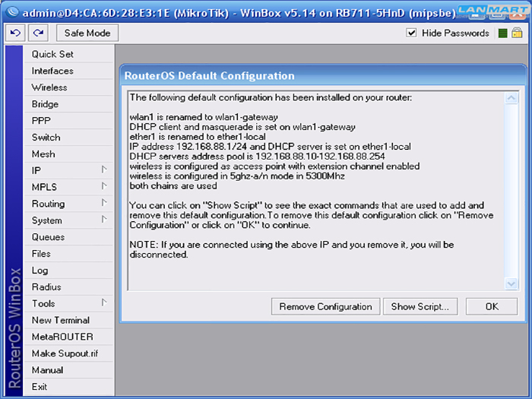Click the line 'both chains are used'
Screen dimensions: 532x399
click(x=173, y=186)
